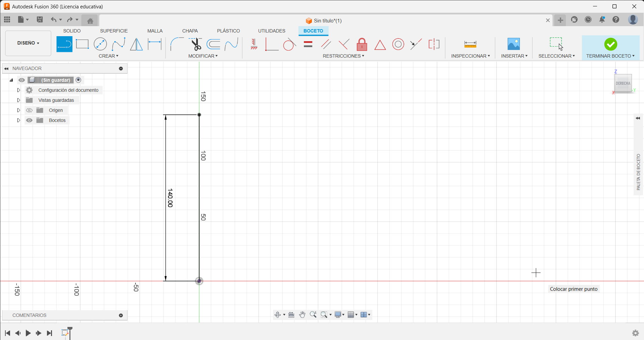Select the Pan hand tool
The width and height of the screenshot is (644, 340).
point(302,315)
